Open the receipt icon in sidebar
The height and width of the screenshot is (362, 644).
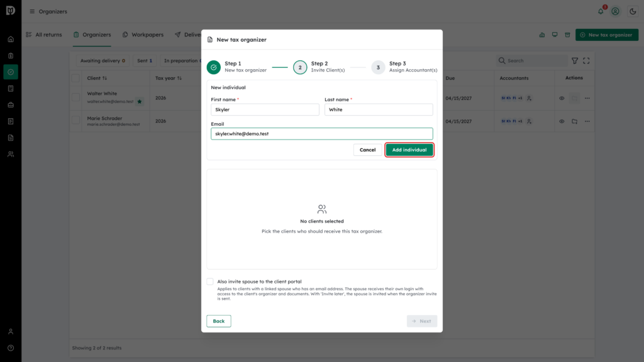click(x=11, y=121)
